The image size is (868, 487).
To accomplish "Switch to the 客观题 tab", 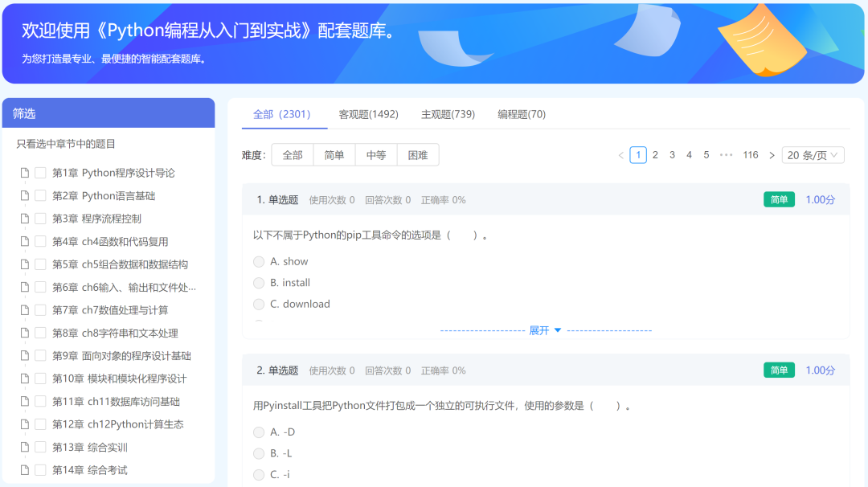I will (x=368, y=114).
